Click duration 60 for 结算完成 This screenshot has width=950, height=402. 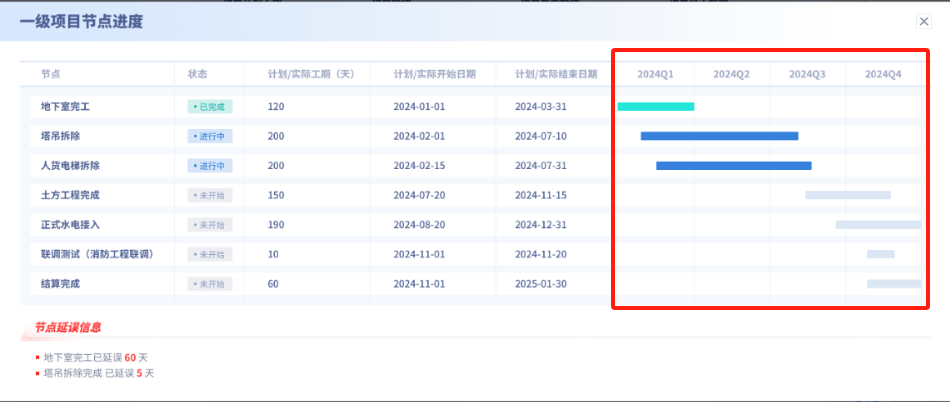click(273, 283)
